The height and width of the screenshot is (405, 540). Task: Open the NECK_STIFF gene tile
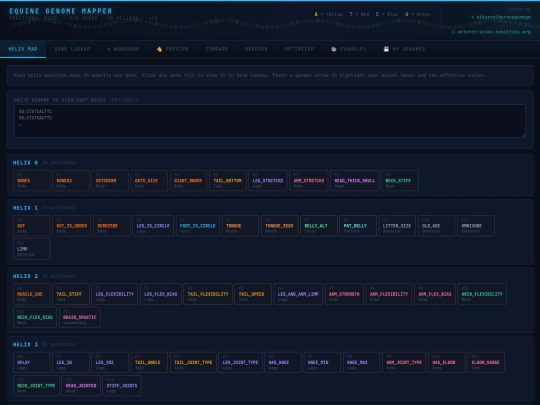coord(400,180)
